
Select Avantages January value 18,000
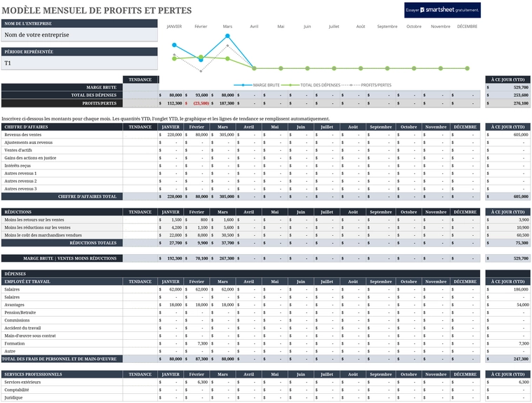click(171, 305)
